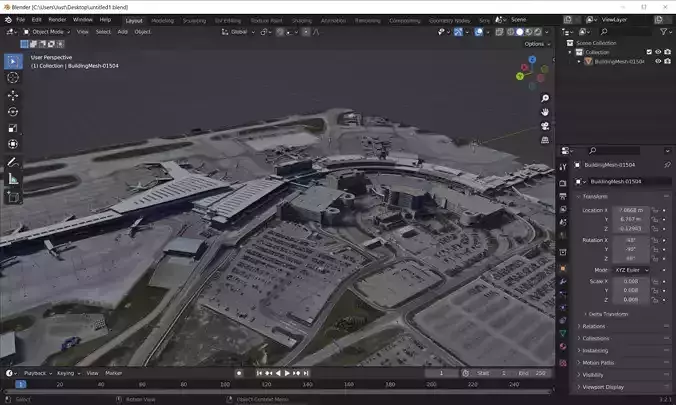This screenshot has width=676, height=405.
Task: Choose the Annotate tool
Action: click(x=13, y=162)
